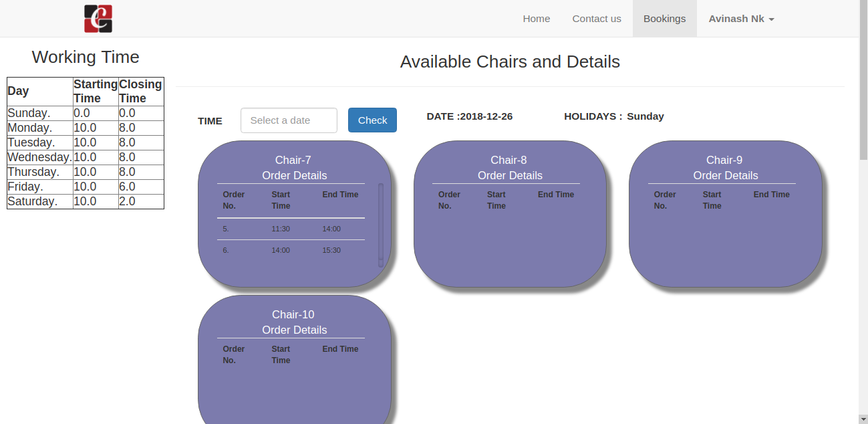Screen dimensions: 868x424
Task: Click the red and black site logo
Action: [x=98, y=19]
